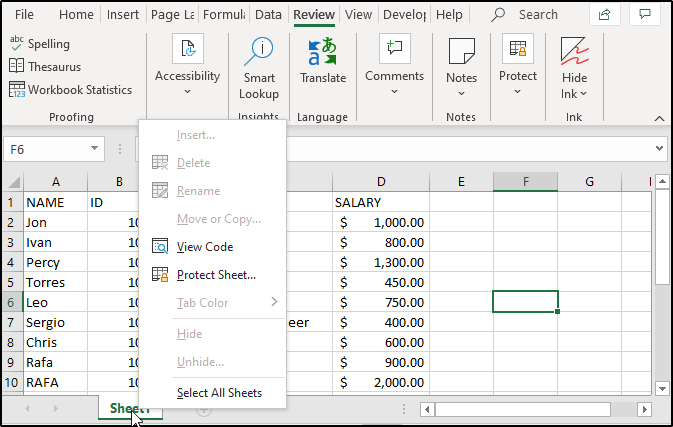Select the SALARY header cell

click(x=381, y=202)
